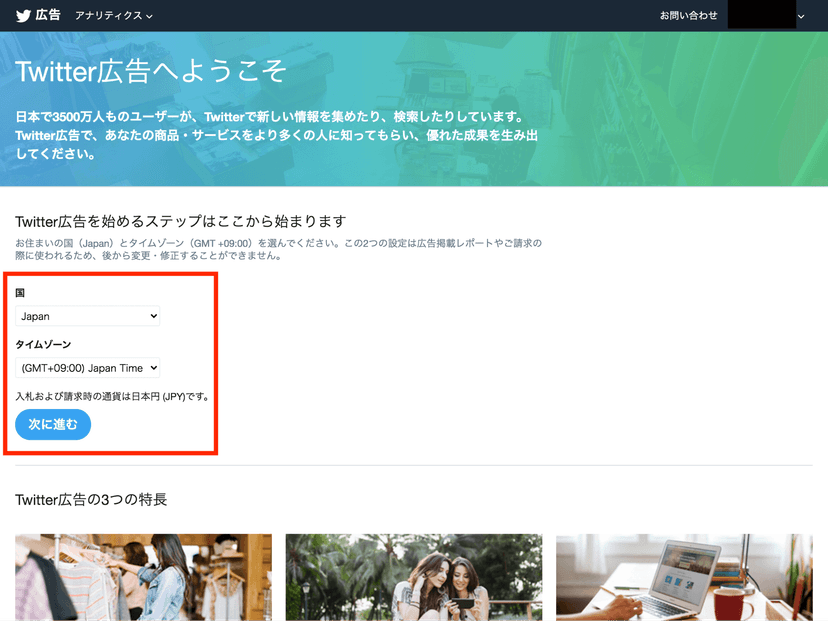Click the お問い合わせ link
This screenshot has width=828, height=621.
tap(689, 15)
